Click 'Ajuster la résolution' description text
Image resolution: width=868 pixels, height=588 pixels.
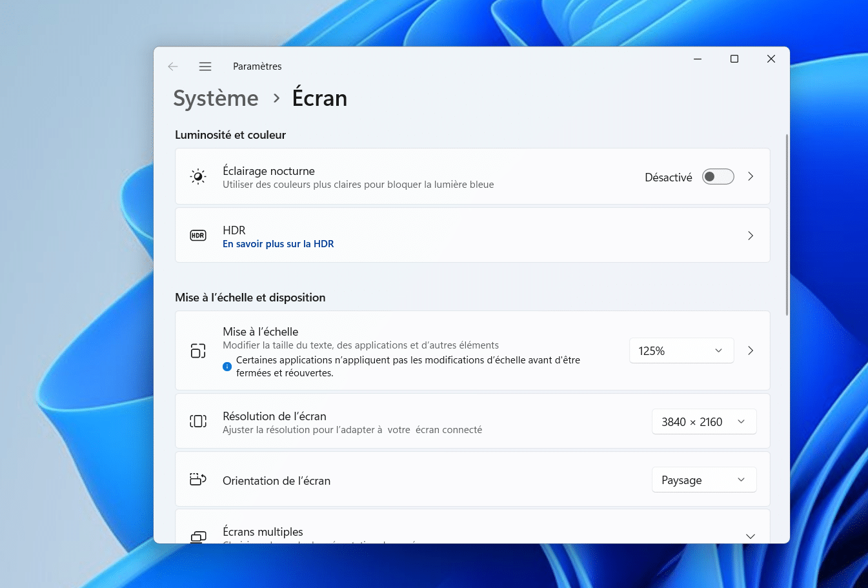click(352, 430)
